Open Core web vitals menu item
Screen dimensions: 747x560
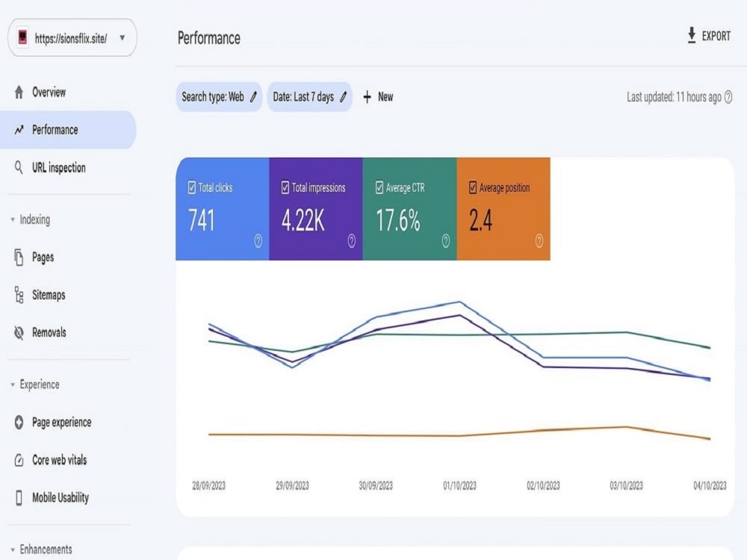[68, 460]
